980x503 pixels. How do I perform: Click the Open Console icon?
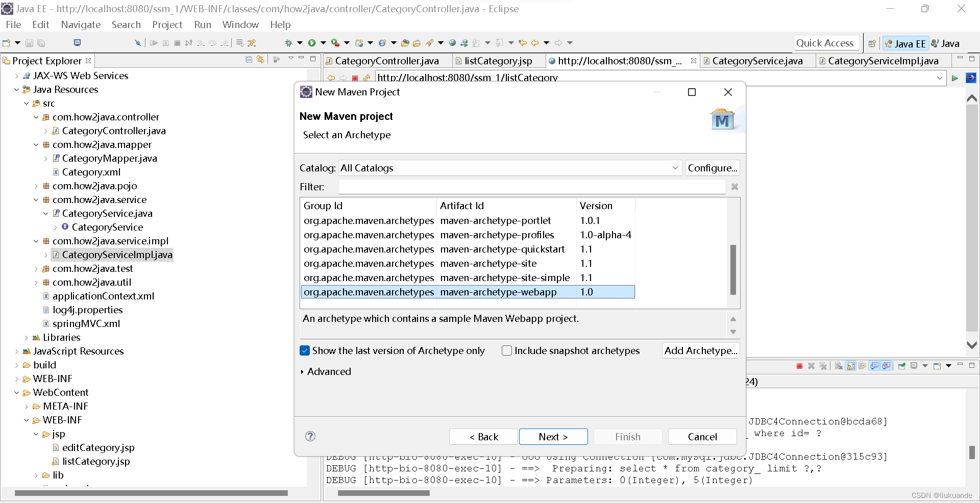pyautogui.click(x=937, y=366)
